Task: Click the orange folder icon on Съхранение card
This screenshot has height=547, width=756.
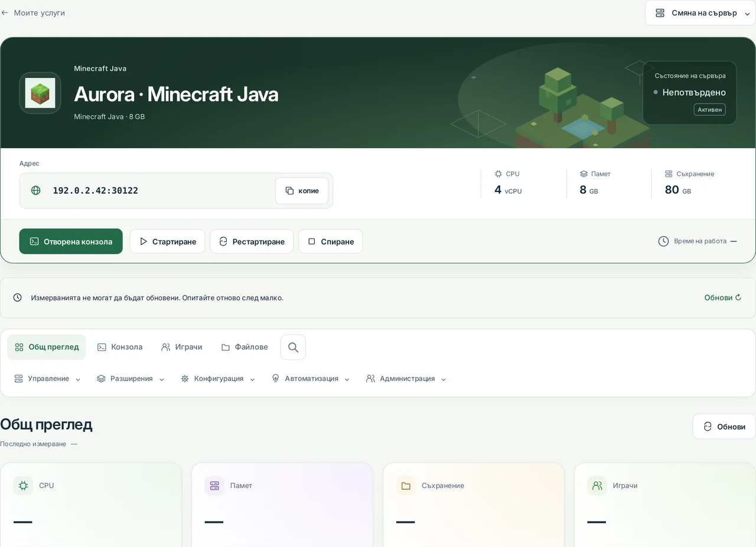Action: pos(406,486)
